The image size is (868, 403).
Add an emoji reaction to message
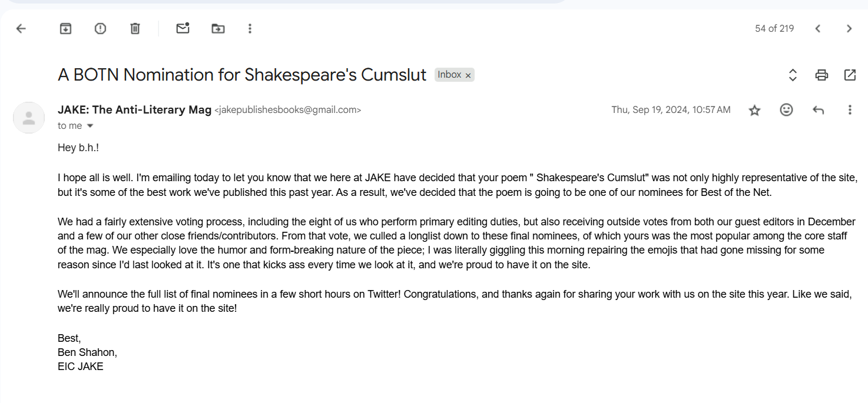(786, 109)
